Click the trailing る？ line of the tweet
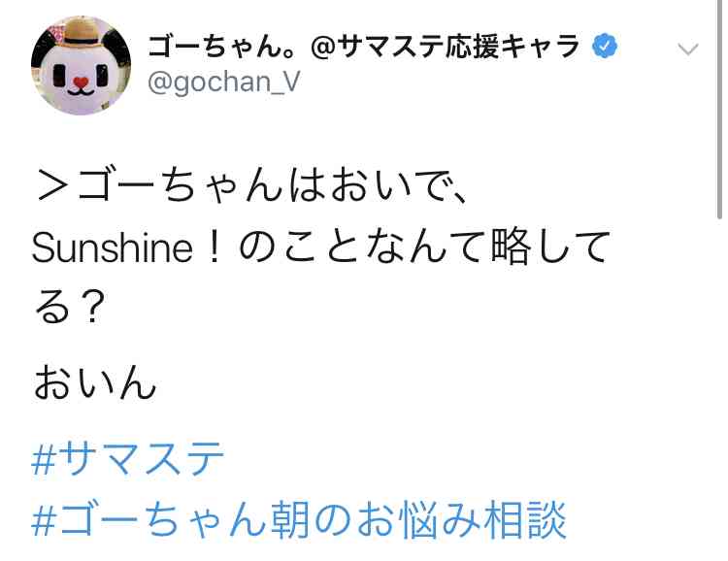This screenshot has height=561, width=728. [70, 307]
